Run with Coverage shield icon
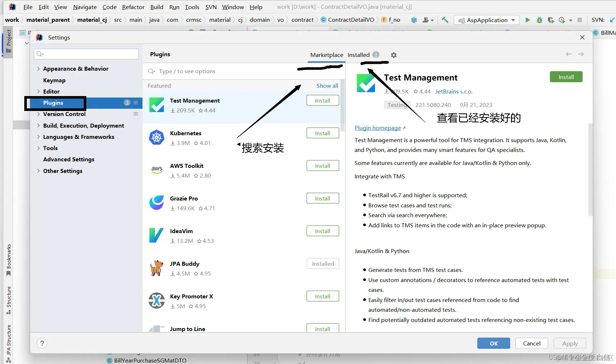Image resolution: width=616 pixels, height=364 pixels. [x=551, y=20]
